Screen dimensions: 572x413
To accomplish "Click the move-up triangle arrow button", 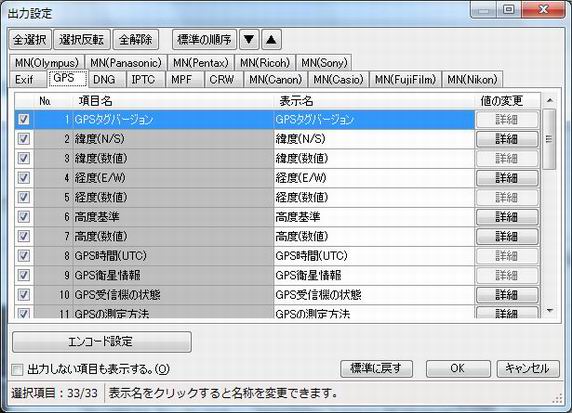I will coord(271,39).
